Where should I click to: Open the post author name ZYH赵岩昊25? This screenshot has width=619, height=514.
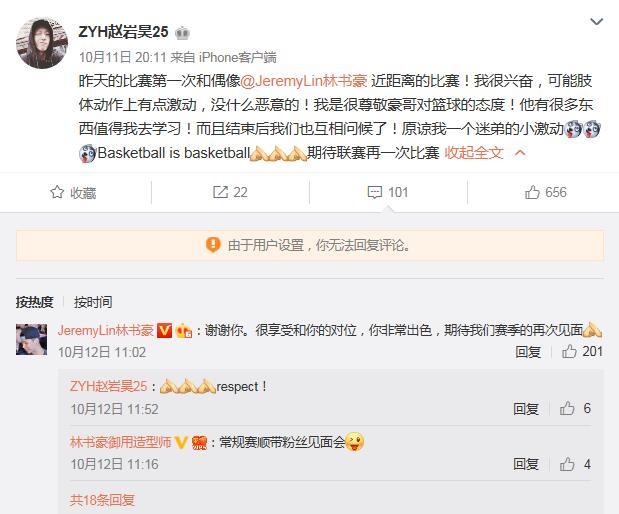(x=124, y=32)
